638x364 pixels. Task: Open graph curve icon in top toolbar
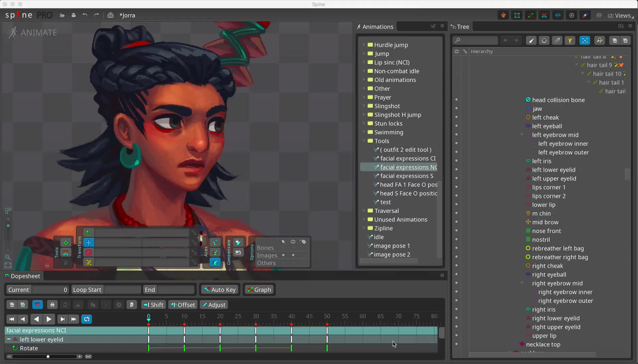[531, 15]
